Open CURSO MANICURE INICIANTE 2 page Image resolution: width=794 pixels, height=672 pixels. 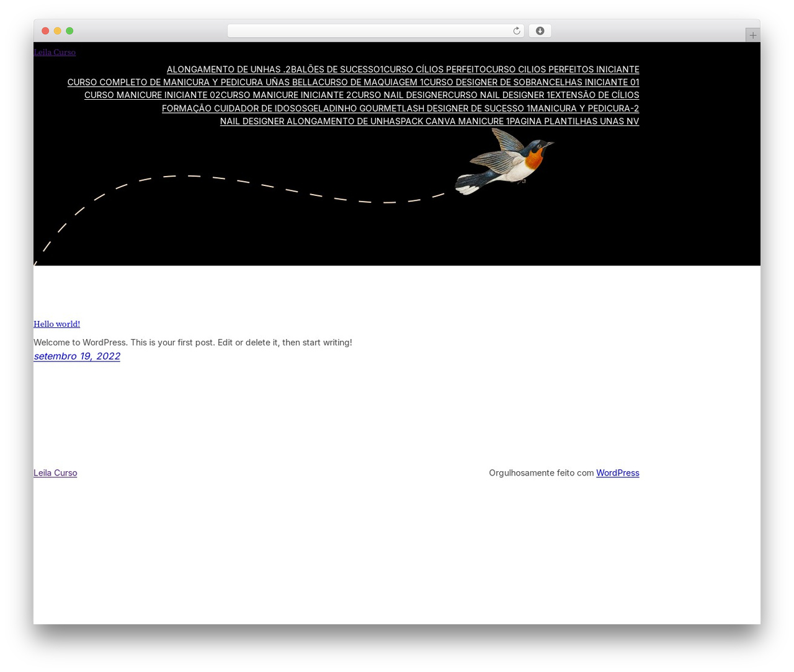coord(286,95)
